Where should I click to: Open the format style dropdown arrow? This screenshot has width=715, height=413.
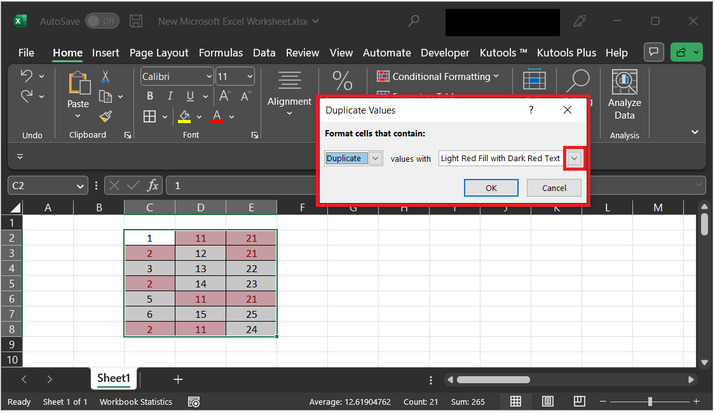[574, 158]
